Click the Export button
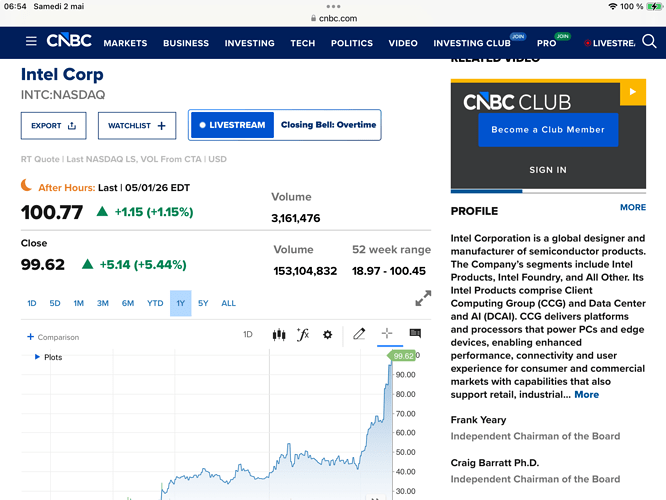Image resolution: width=666 pixels, height=500 pixels. pyautogui.click(x=54, y=126)
